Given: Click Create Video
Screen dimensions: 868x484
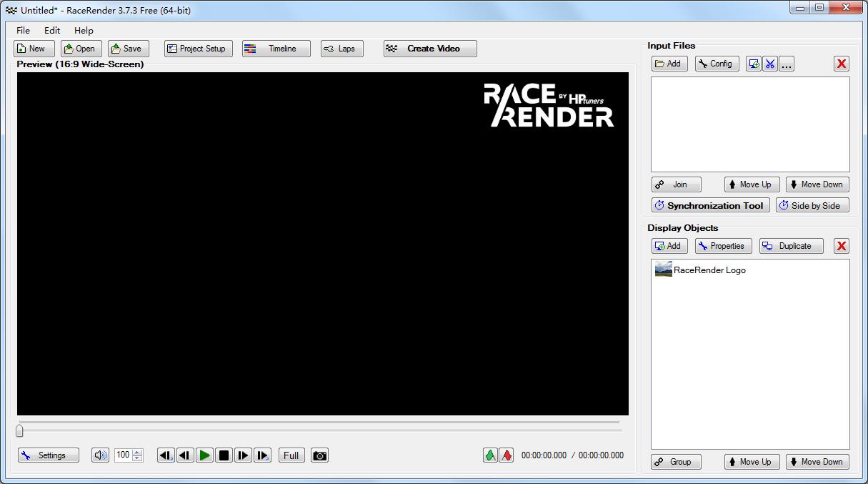Looking at the screenshot, I should coord(430,49).
